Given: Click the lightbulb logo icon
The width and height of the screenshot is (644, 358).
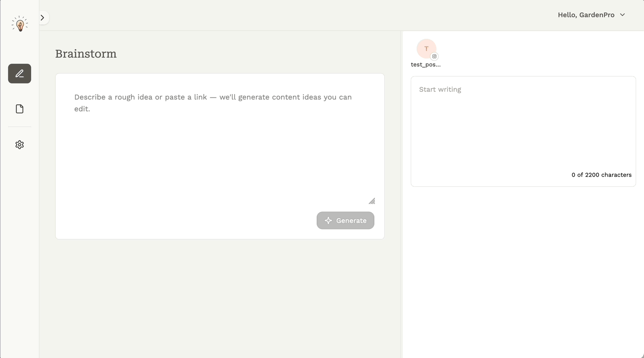Looking at the screenshot, I should 20,24.
